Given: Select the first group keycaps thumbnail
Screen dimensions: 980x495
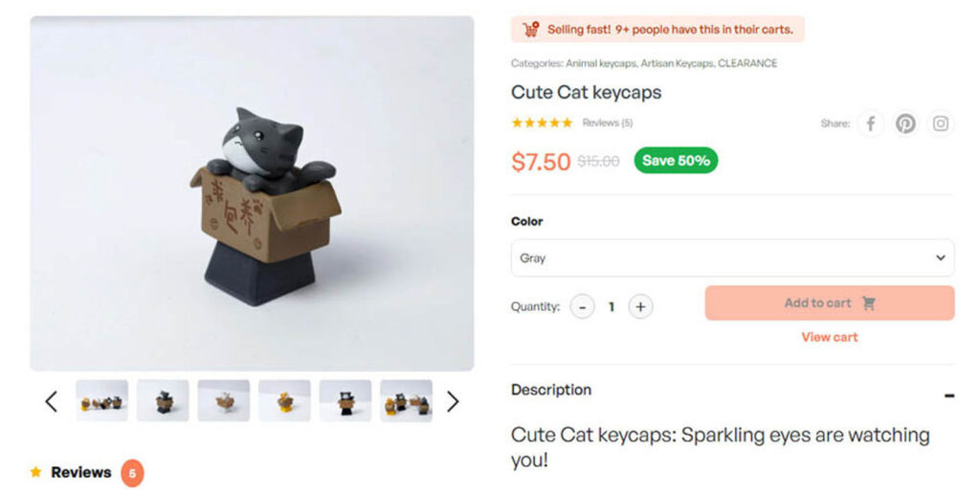Looking at the screenshot, I should coord(101,400).
